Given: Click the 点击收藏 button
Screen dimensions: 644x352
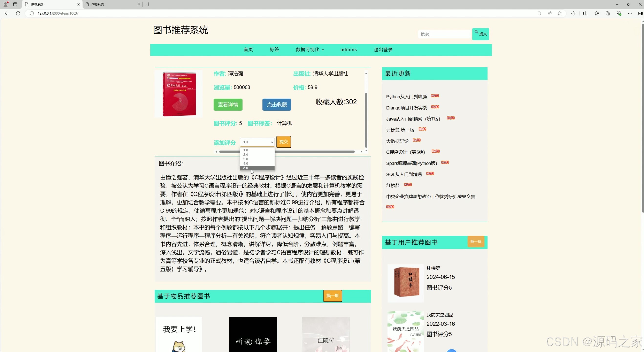Looking at the screenshot, I should tap(277, 105).
